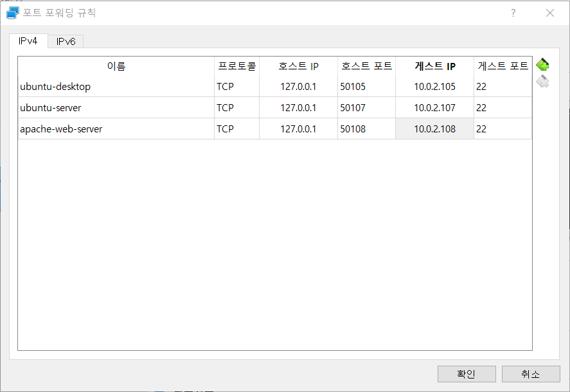Screen dimensions: 570x392
Task: Select the ubuntu-desktop rule name
Action: 116,87
